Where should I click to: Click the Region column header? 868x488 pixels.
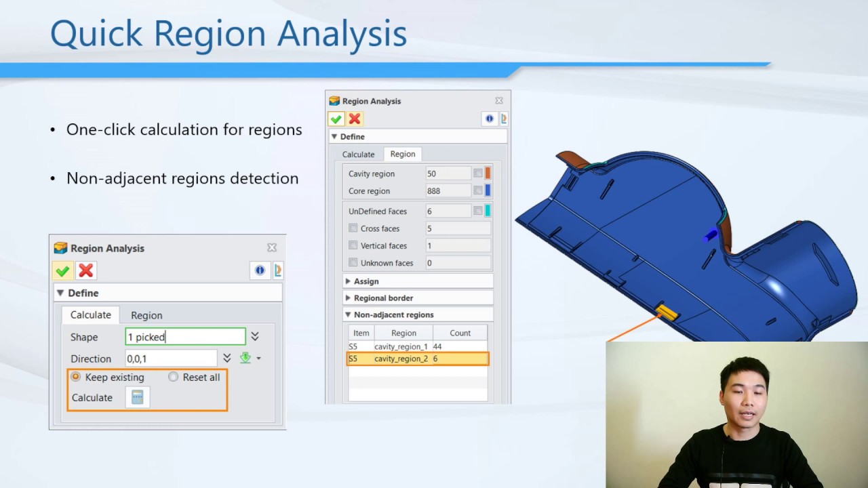pos(403,333)
